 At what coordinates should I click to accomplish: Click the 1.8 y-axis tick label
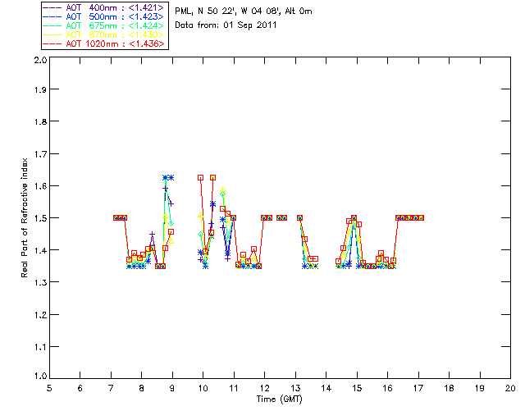pyautogui.click(x=40, y=121)
